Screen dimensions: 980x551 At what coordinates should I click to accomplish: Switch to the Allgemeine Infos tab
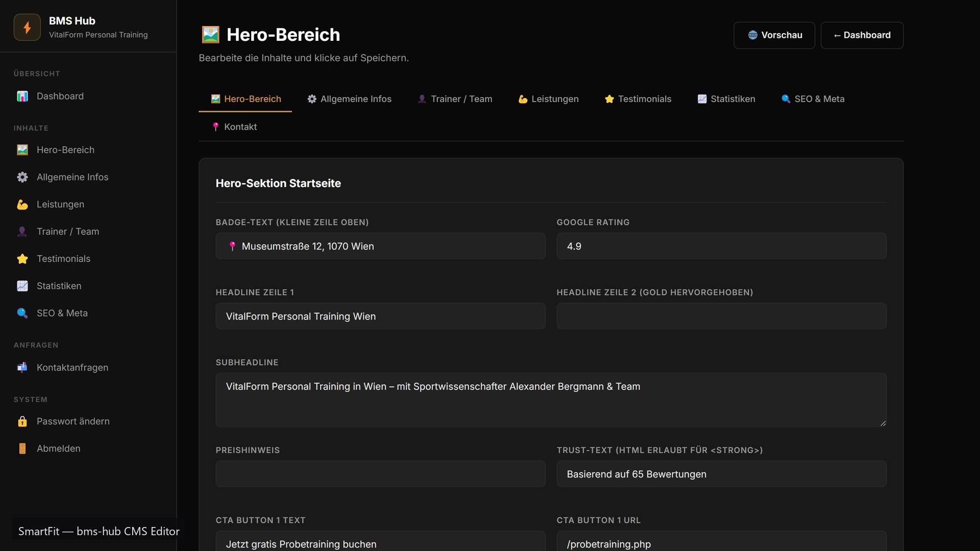coord(349,99)
